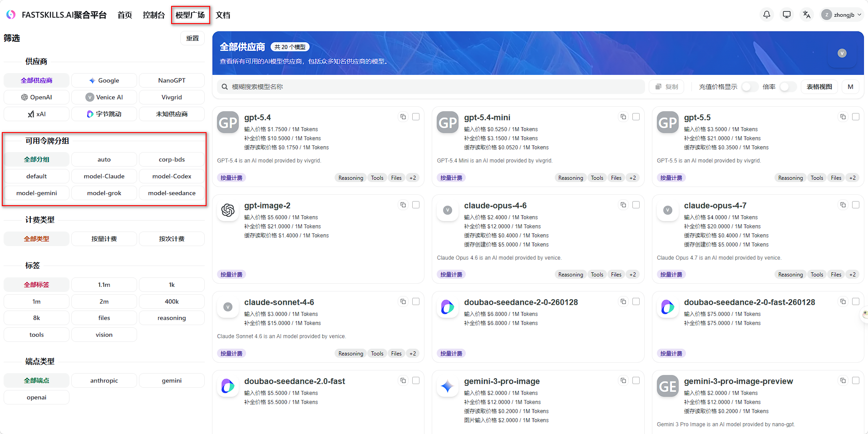Expand the +2 tags on claude-opus-4-7

pyautogui.click(x=853, y=275)
